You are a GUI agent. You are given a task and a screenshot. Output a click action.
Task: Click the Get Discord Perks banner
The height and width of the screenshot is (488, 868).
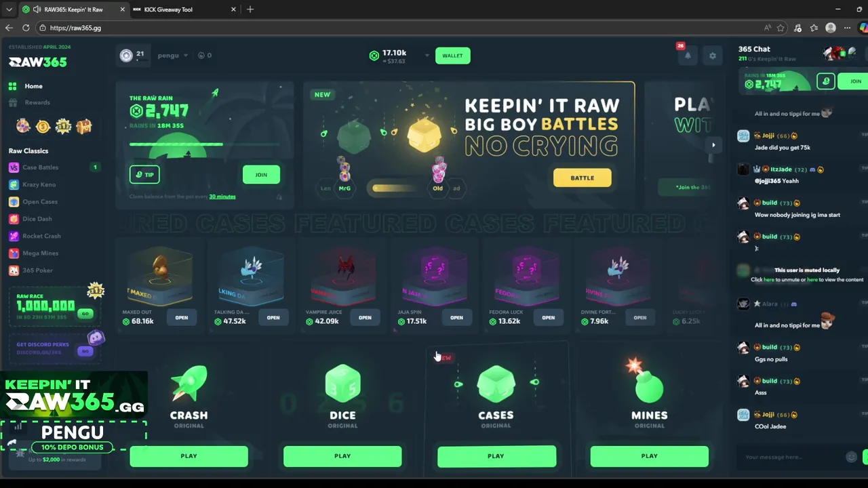[55, 348]
